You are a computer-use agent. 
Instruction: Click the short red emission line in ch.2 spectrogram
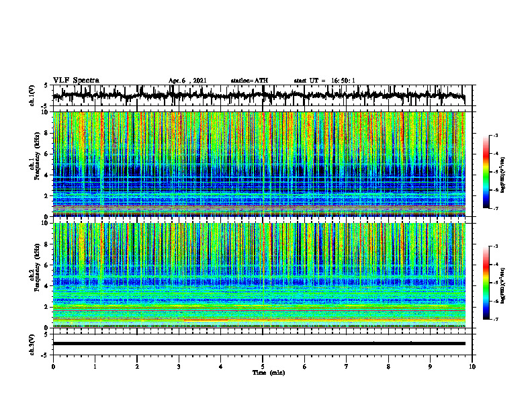[x=206, y=320]
